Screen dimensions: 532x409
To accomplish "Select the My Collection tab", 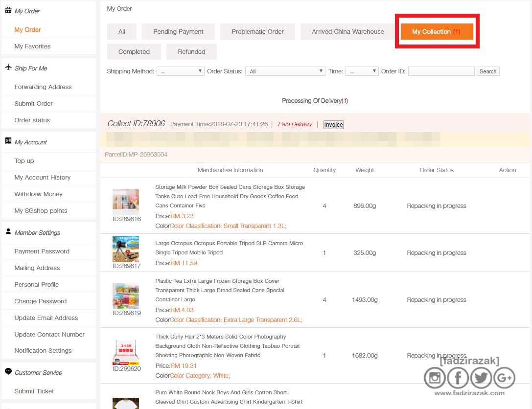I will (437, 31).
